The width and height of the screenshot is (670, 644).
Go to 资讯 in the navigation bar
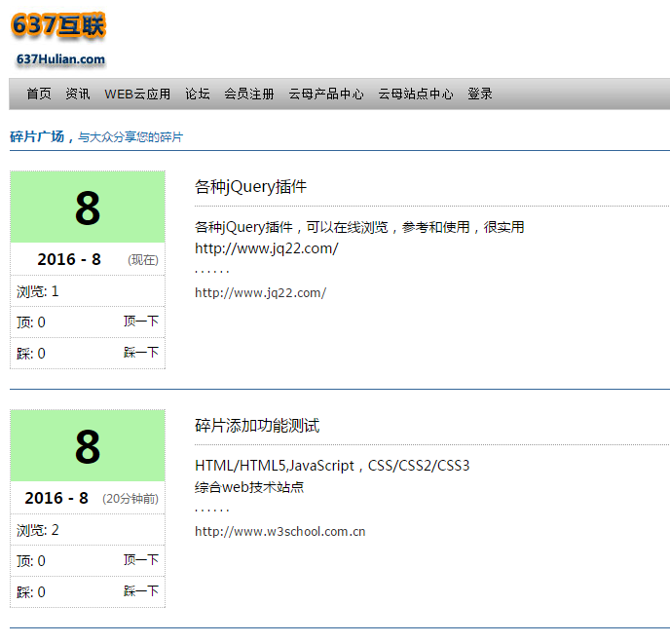pos(78,95)
